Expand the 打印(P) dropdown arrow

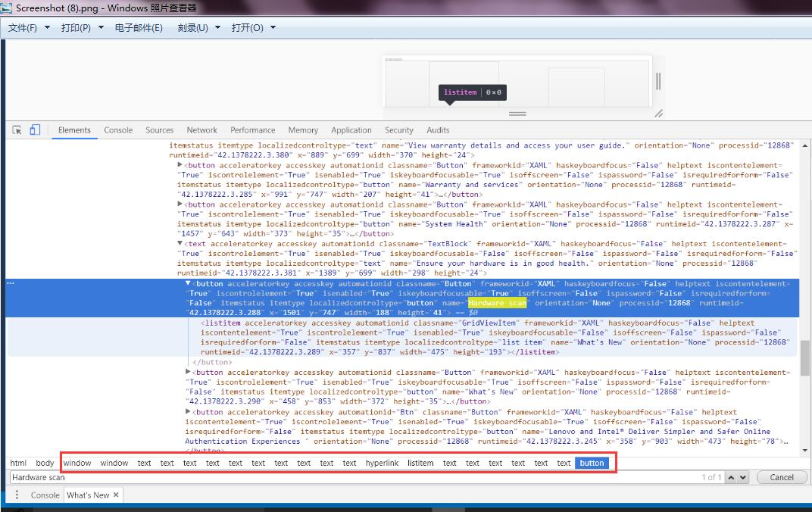[101, 27]
